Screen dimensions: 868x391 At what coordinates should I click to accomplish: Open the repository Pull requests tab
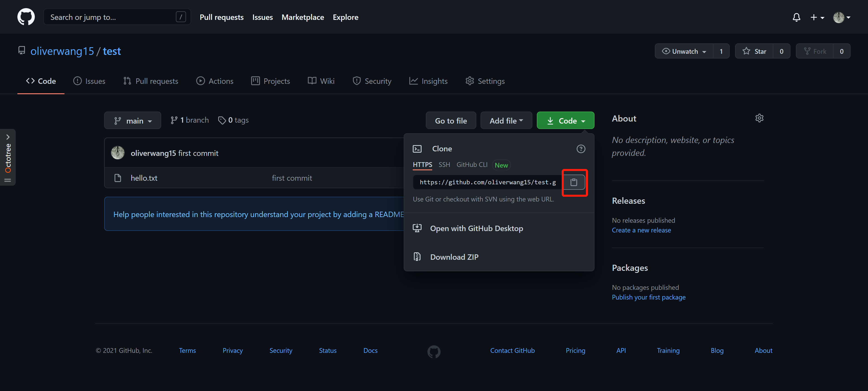[x=151, y=81]
